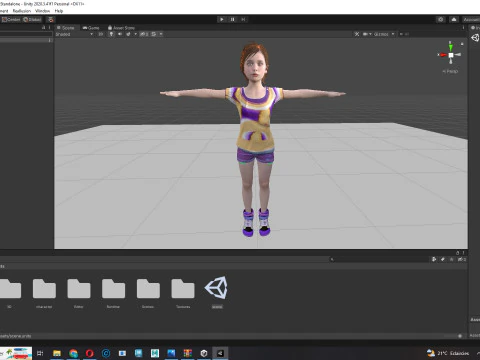Click the Unity logo icon in Inspector

click(475, 38)
